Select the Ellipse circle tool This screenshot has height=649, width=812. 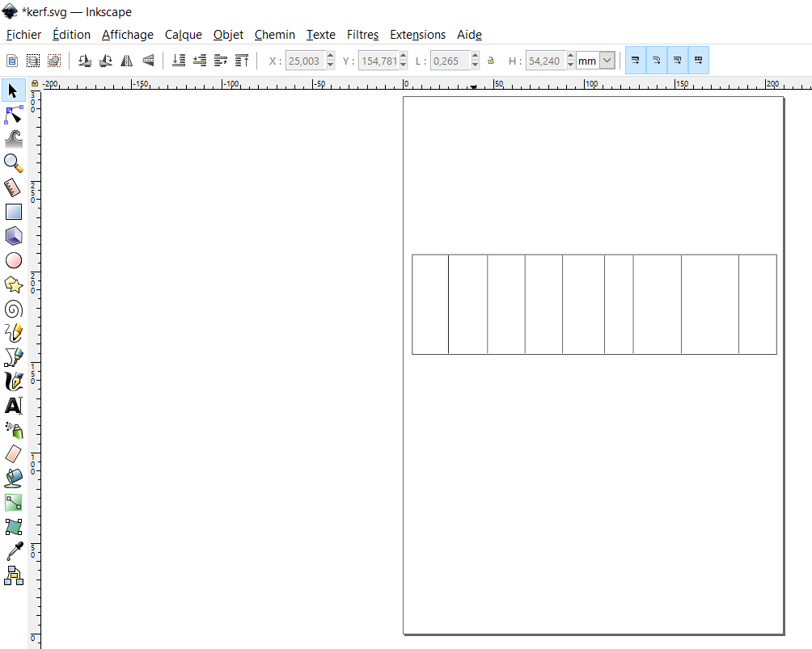coord(14,260)
